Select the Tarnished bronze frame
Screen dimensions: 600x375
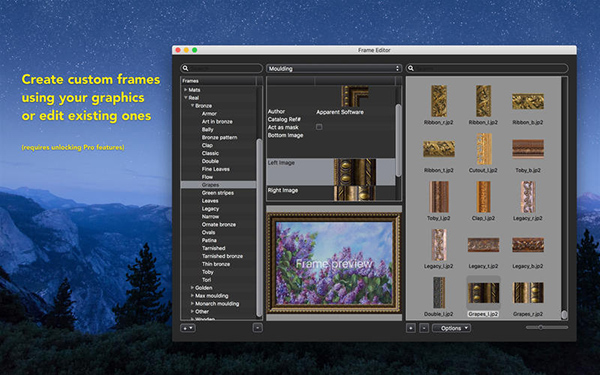[x=222, y=256]
